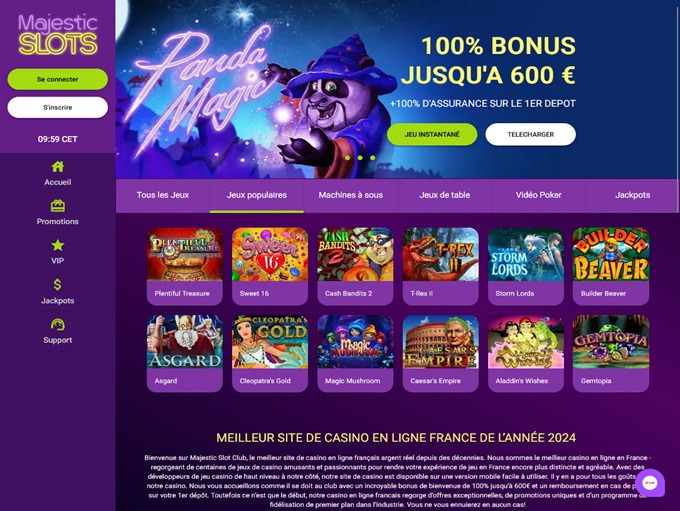The width and height of the screenshot is (680, 511).
Task: Open the Plentiful Treasure game thumbnail
Action: 185,266
